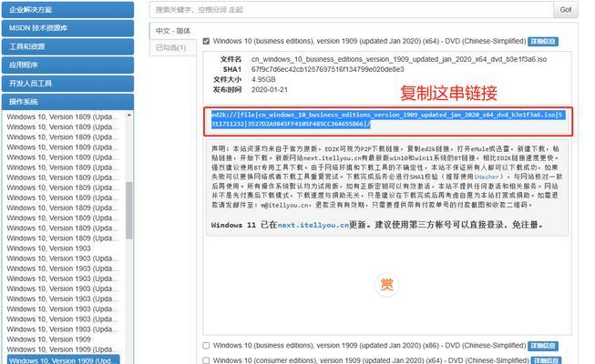Viewport: 595px width, 364px height.
Task: Click the release date 2020-01-21
Action: 270,90
